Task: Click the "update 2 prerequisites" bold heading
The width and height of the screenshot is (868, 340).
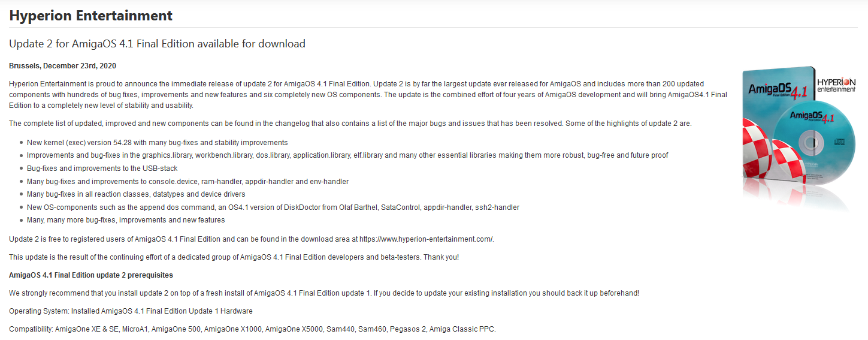Action: click(91, 275)
